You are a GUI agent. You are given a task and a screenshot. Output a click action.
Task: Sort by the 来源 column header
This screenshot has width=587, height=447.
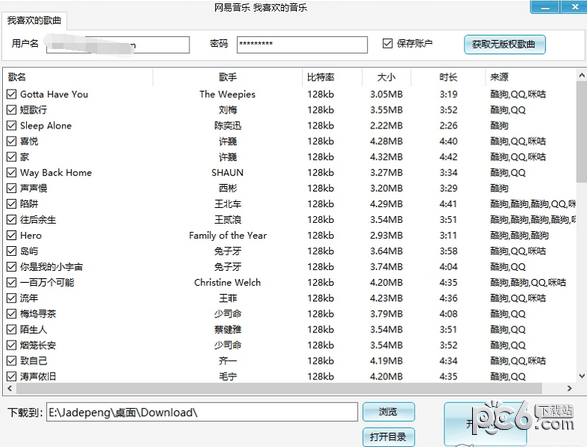point(531,77)
